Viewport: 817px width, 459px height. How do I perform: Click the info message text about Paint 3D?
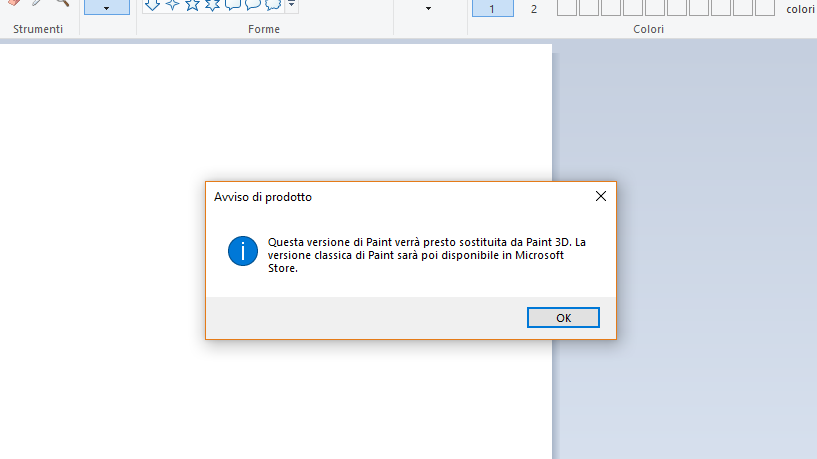click(x=427, y=255)
